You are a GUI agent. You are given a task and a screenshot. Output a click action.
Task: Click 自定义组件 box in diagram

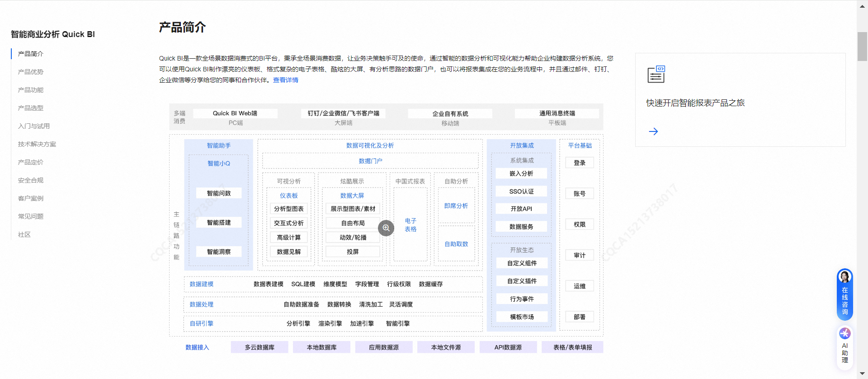pos(522,263)
